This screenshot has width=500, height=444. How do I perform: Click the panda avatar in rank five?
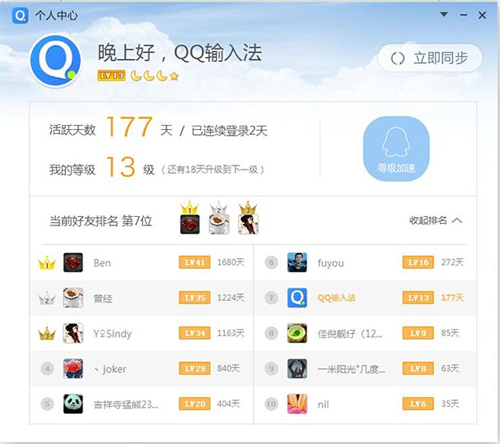click(73, 404)
